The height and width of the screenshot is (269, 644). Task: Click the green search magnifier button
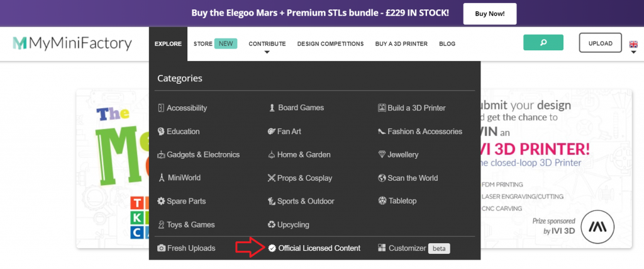pos(543,43)
